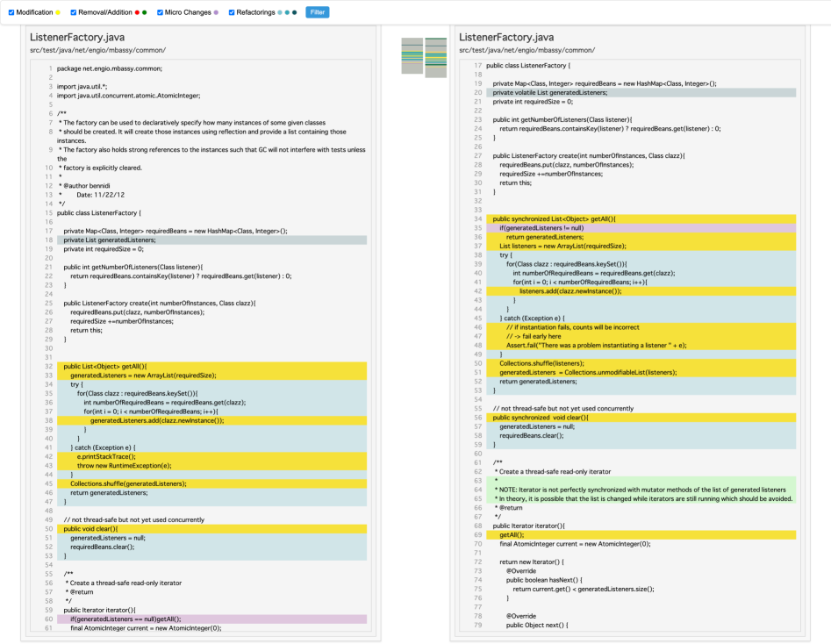Click the yellow Modification legend dot

click(x=58, y=12)
